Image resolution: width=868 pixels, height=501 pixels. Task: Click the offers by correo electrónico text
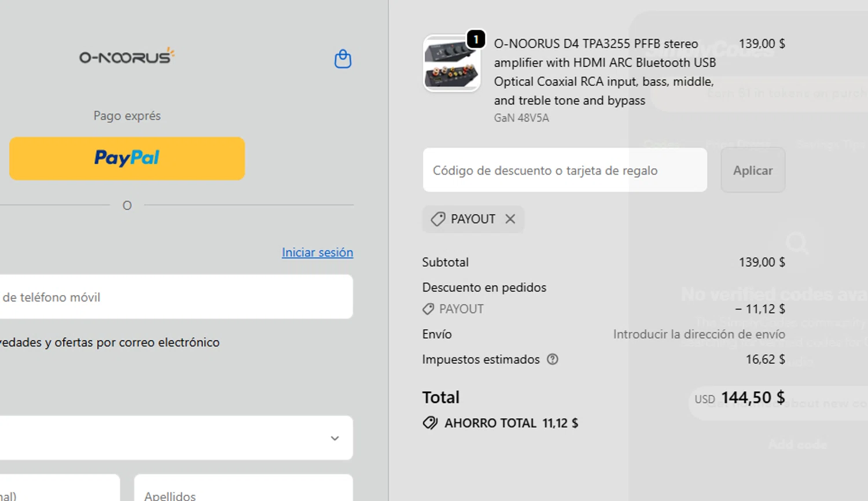110,342
